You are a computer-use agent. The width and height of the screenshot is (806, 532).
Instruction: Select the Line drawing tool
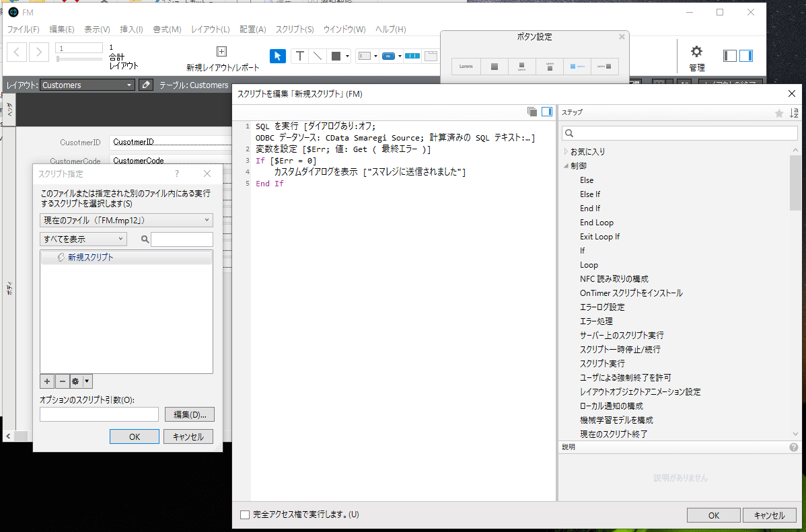tap(318, 56)
